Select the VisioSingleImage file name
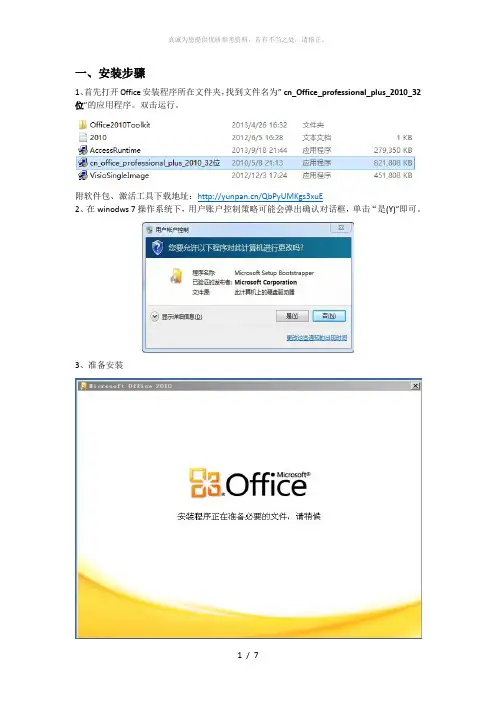The width and height of the screenshot is (496, 702). click(120, 176)
